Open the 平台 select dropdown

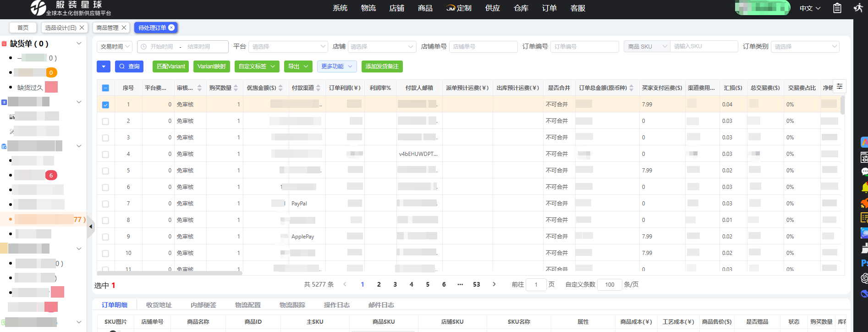288,46
